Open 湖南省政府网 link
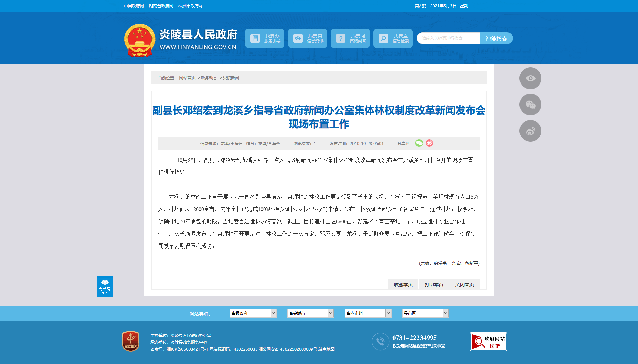Image resolution: width=638 pixels, height=364 pixels. (161, 6)
